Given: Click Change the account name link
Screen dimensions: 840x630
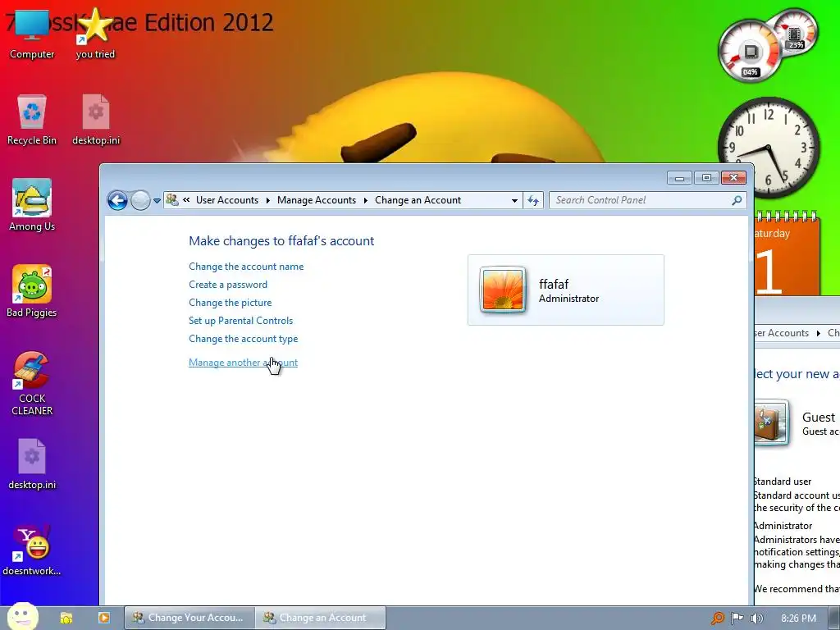Looking at the screenshot, I should point(246,267).
